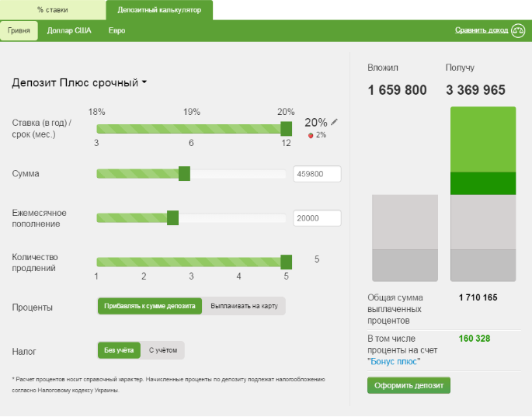Choose 'Без учёта' tax option
532x417 pixels.
(x=119, y=350)
